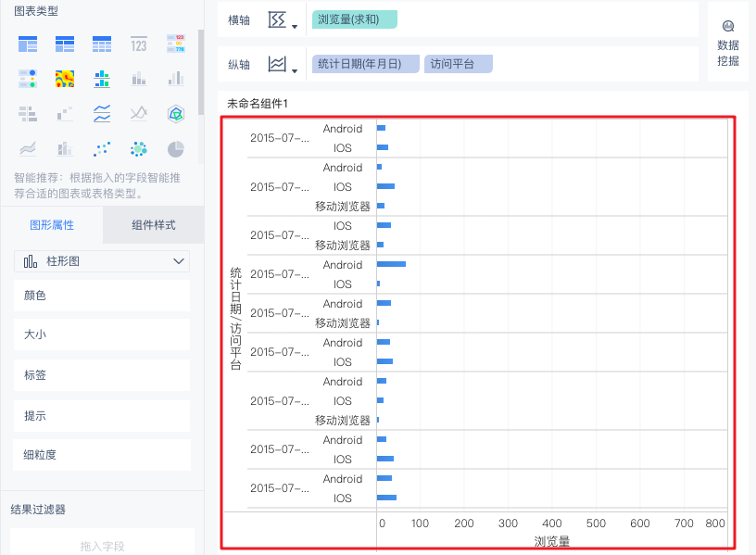Click the 统计日期/访问平台 vertical axis title
The image size is (756, 555).
point(235,318)
